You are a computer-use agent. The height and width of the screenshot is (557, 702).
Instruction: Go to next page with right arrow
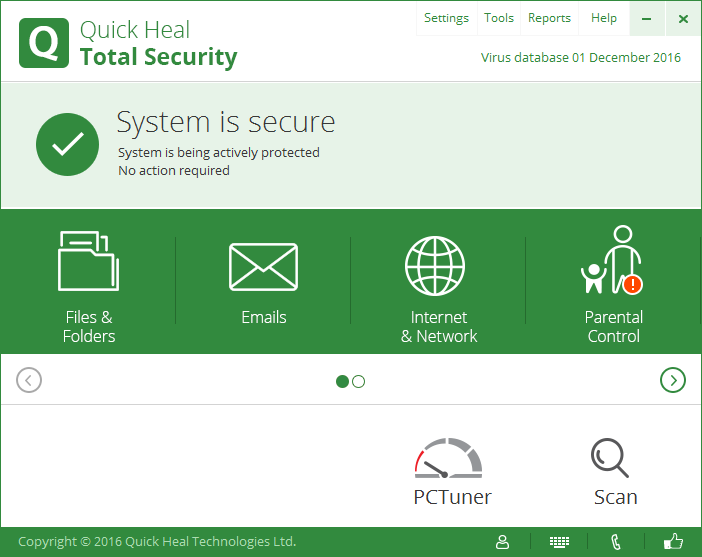click(673, 380)
